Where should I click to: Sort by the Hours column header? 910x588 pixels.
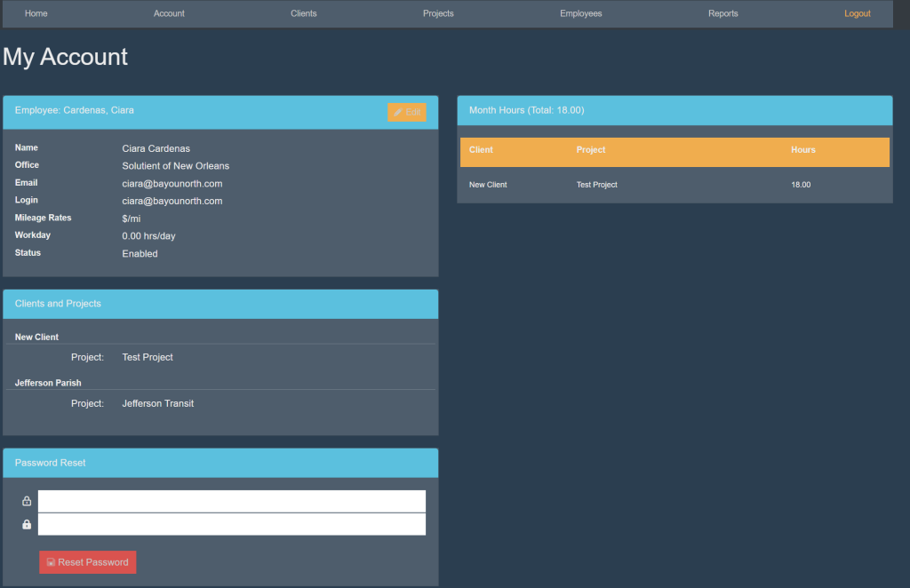click(802, 150)
